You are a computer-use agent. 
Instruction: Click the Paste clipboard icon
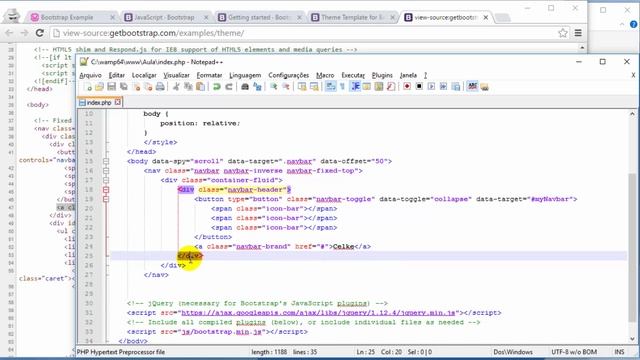coord(200,87)
